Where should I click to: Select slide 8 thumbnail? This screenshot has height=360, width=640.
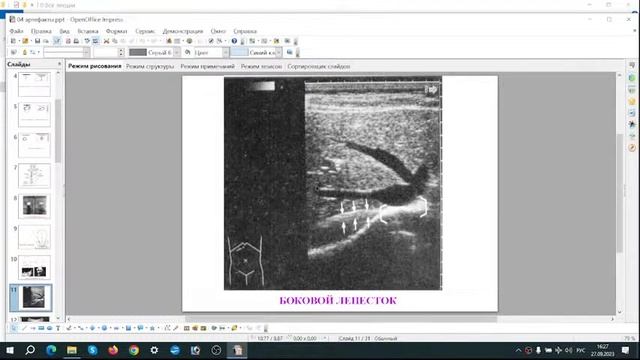[x=34, y=206]
